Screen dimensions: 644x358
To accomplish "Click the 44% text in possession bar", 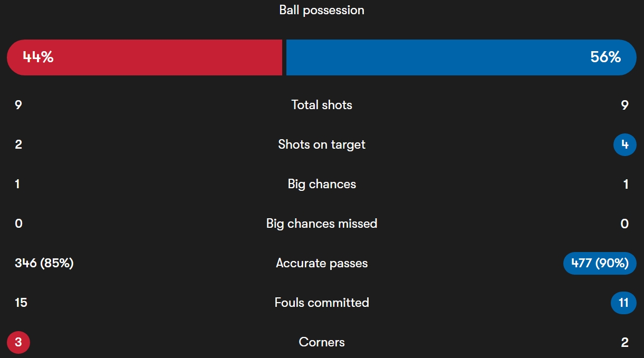I will click(38, 57).
